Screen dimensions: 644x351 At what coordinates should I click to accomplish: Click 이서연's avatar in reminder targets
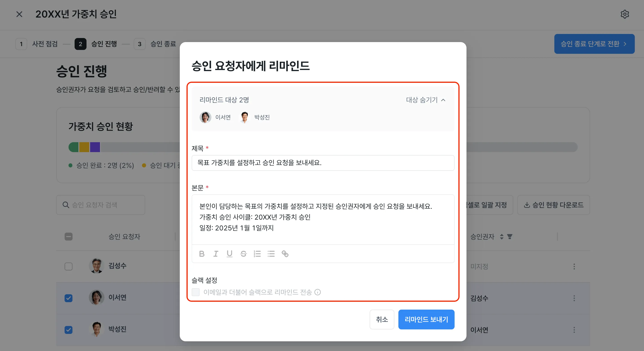click(x=205, y=117)
